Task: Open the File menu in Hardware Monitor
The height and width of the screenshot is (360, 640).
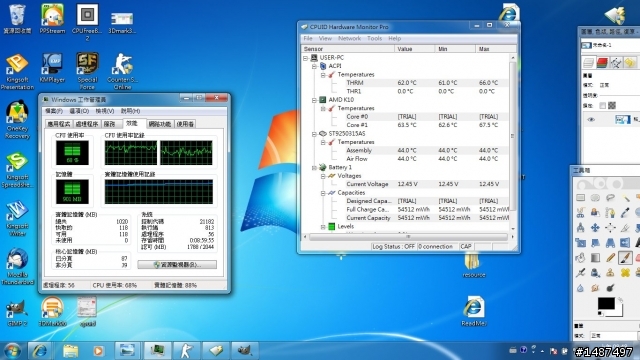Action: [308, 38]
